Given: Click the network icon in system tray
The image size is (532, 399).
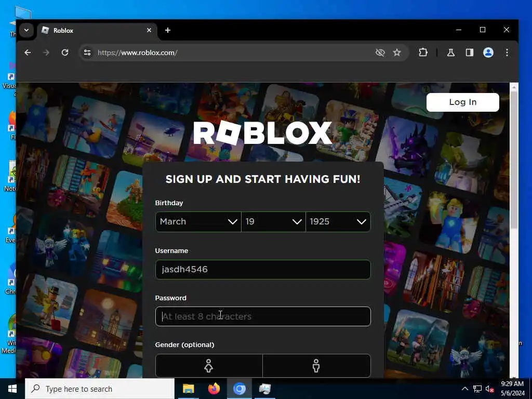Looking at the screenshot, I should (x=477, y=389).
